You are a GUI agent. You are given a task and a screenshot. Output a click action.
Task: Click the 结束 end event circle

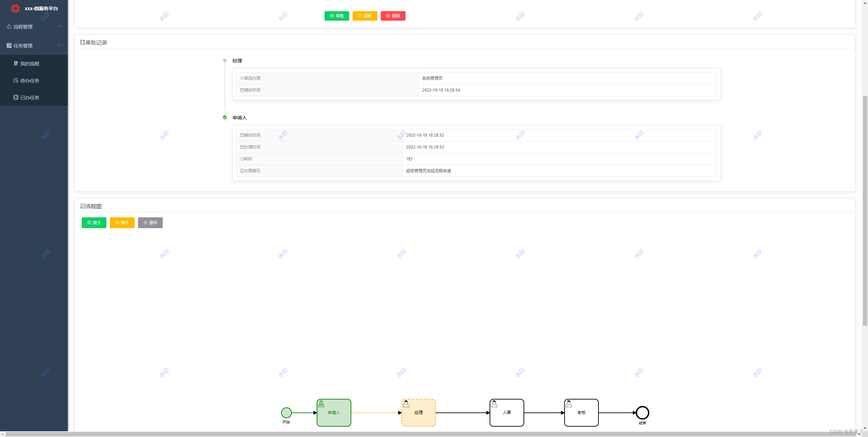click(643, 413)
